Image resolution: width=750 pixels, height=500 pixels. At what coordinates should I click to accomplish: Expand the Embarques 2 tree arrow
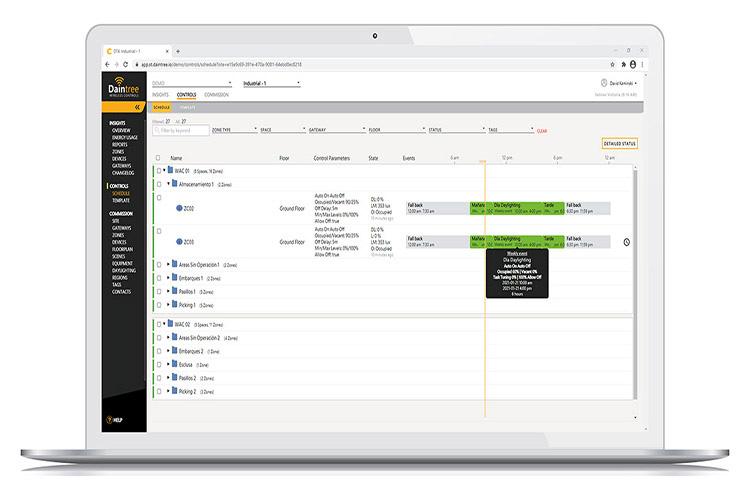[x=168, y=351]
